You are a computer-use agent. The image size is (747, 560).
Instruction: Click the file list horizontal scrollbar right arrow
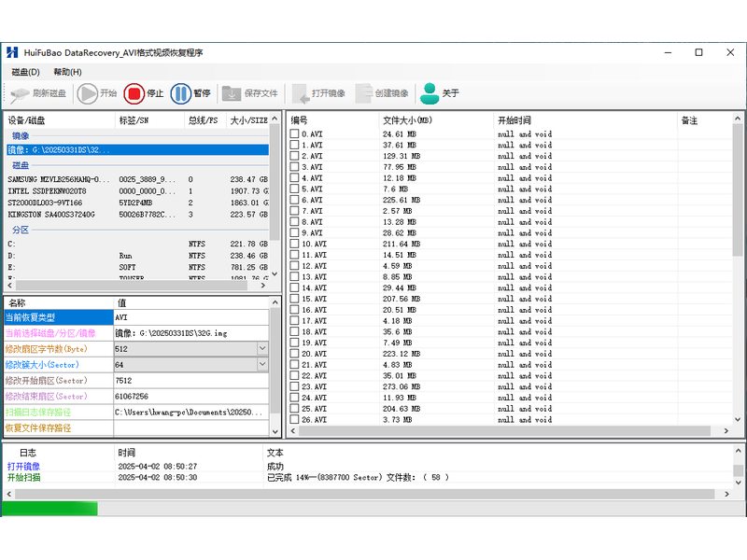(x=726, y=431)
